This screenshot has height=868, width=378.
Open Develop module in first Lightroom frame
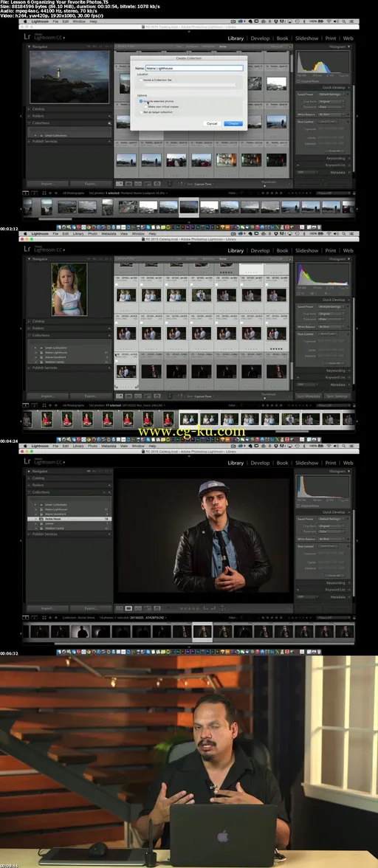(x=260, y=38)
